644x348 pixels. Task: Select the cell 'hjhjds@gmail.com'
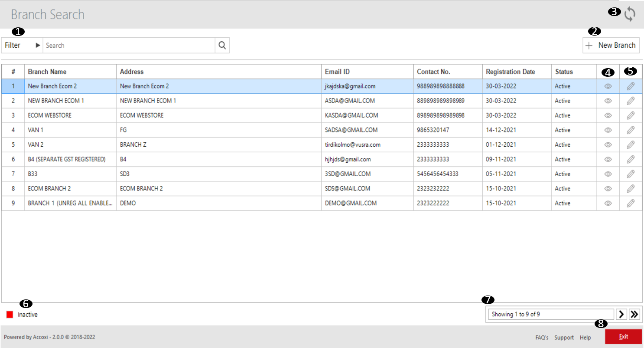[368, 159]
